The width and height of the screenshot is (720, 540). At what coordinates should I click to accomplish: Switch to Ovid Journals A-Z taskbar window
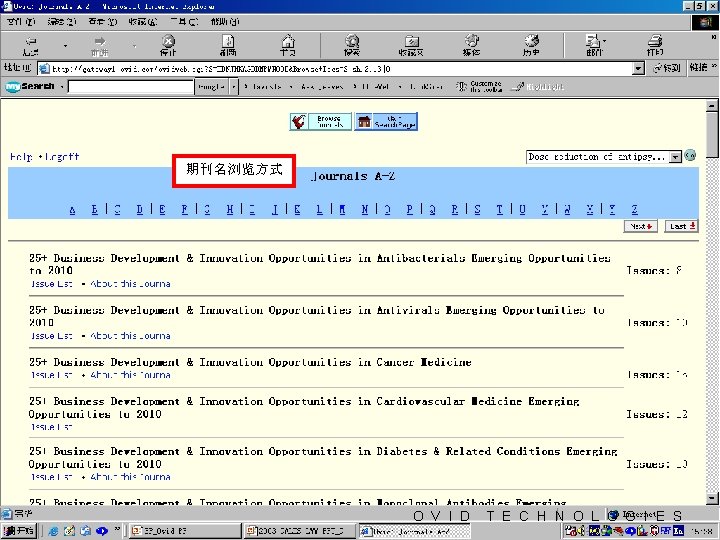click(415, 531)
